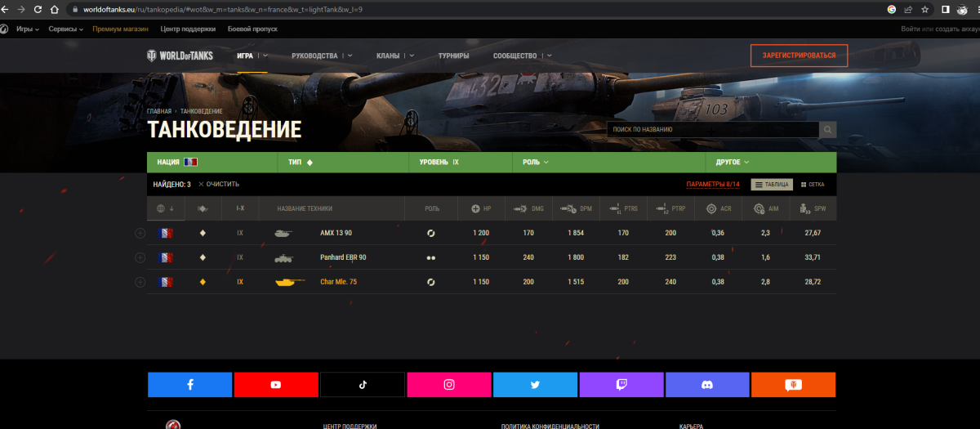Click the ЗАРЕГИСТРИРОВАТЬСЯ button

799,56
